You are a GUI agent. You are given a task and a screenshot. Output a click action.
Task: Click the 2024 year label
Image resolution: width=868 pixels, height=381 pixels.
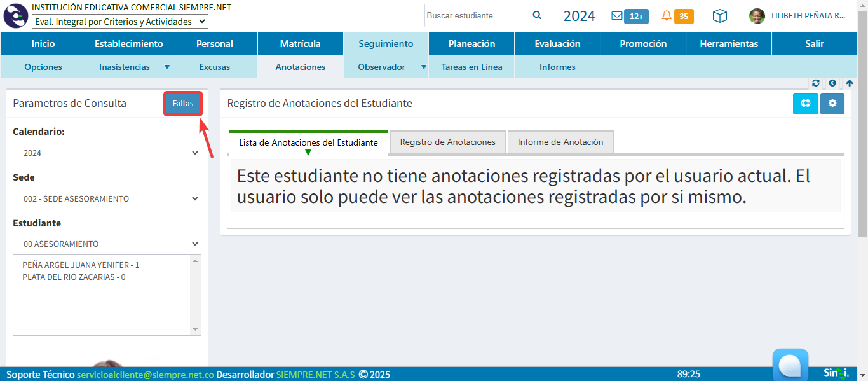click(580, 16)
